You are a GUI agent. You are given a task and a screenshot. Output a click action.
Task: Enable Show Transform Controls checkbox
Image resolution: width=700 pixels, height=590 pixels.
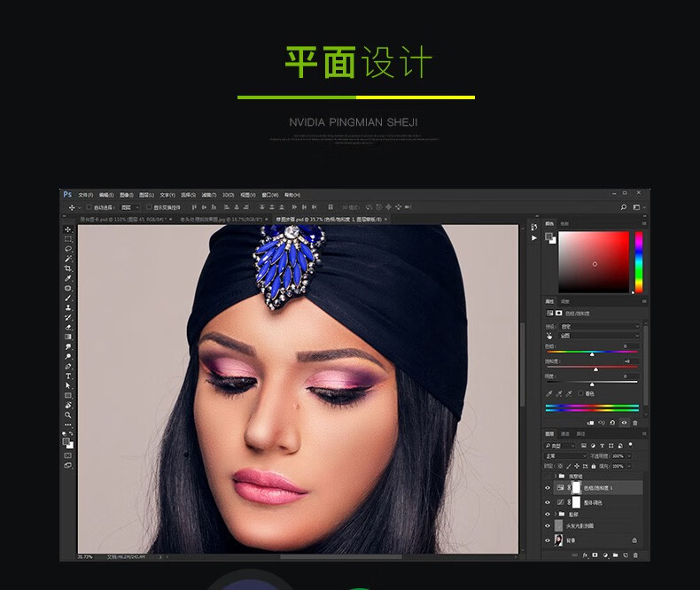point(149,207)
